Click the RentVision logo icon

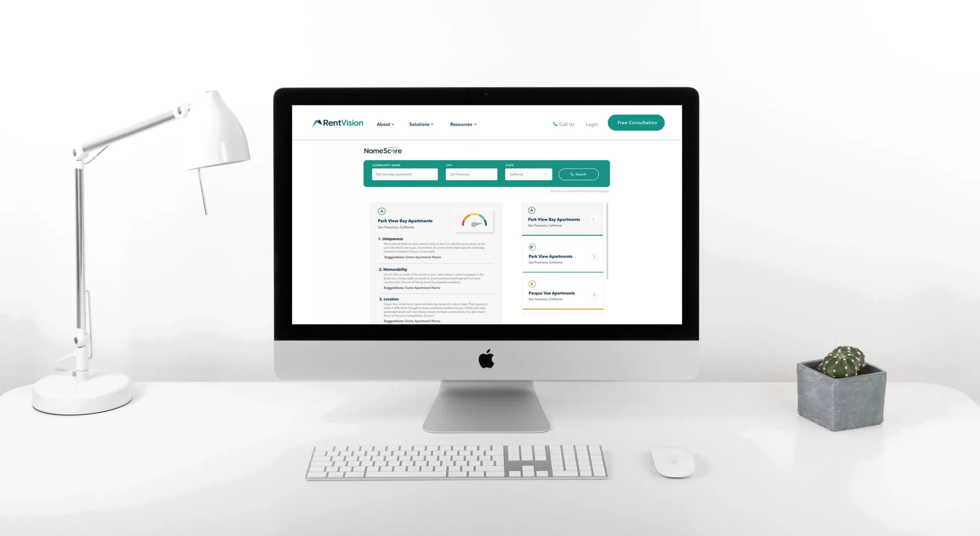tap(318, 123)
